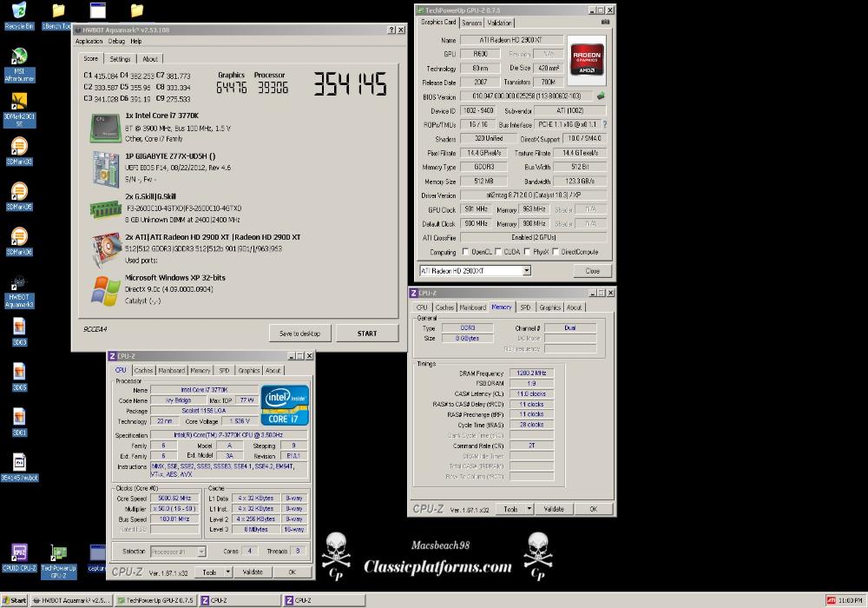The width and height of the screenshot is (868, 608).
Task: Switch to the Validation tab in GPU-Z
Action: coord(499,23)
